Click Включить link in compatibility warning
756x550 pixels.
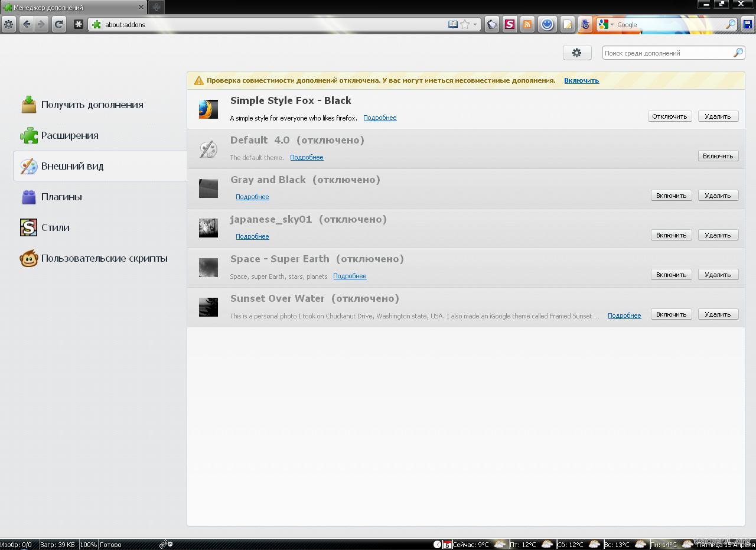tap(581, 80)
